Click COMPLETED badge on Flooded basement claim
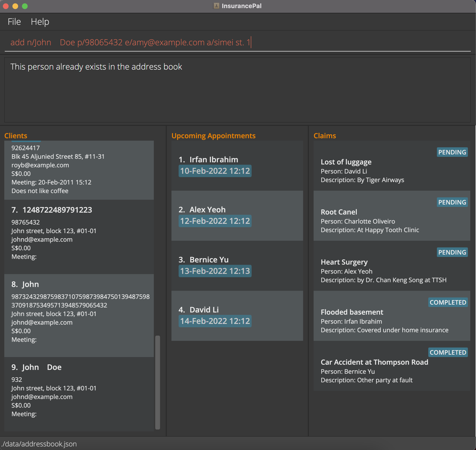This screenshot has width=476, height=450. 448,302
